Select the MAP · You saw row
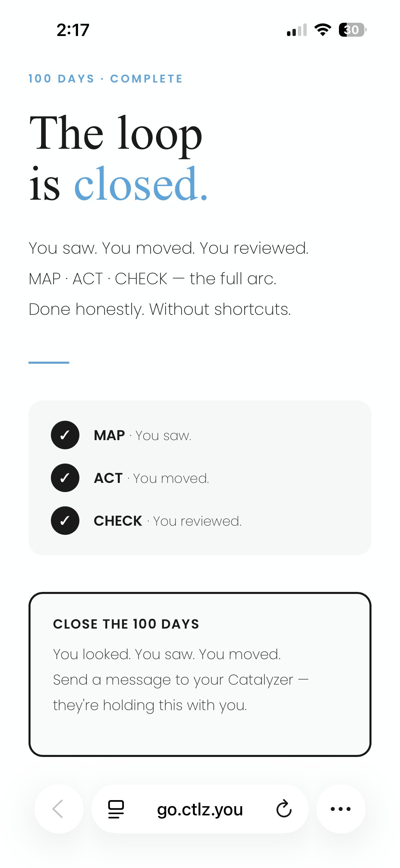Screen dimensions: 400x868 [x=143, y=435]
